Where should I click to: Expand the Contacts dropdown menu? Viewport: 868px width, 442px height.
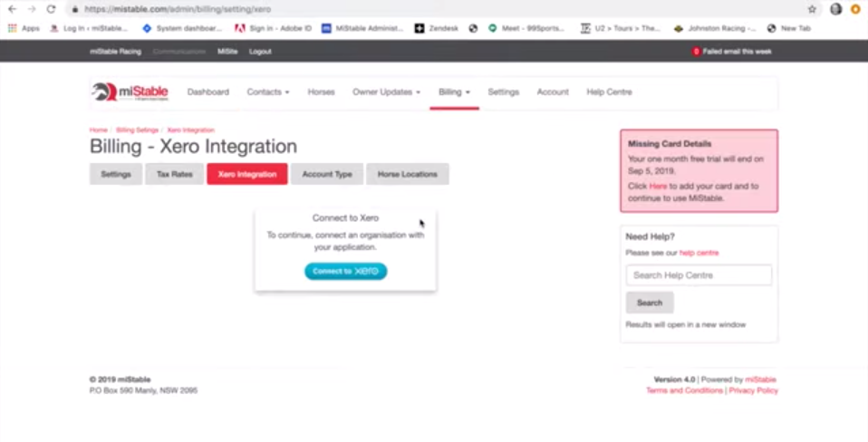268,91
